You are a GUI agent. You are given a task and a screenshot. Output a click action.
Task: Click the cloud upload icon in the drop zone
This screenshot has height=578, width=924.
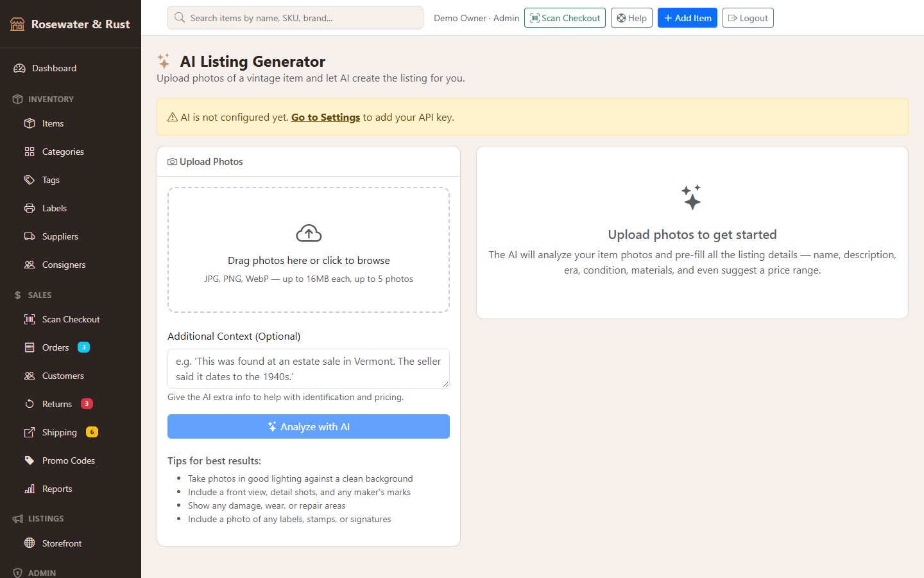[309, 234]
